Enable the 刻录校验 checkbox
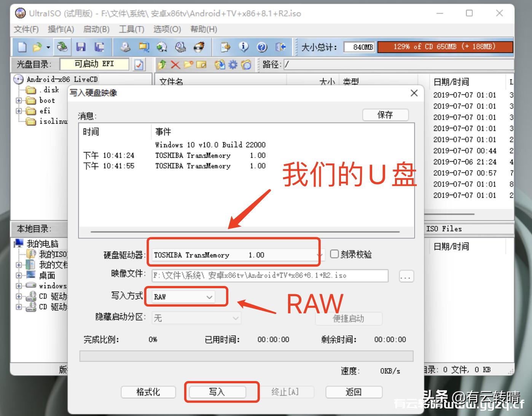Image resolution: width=532 pixels, height=416 pixels. click(334, 254)
